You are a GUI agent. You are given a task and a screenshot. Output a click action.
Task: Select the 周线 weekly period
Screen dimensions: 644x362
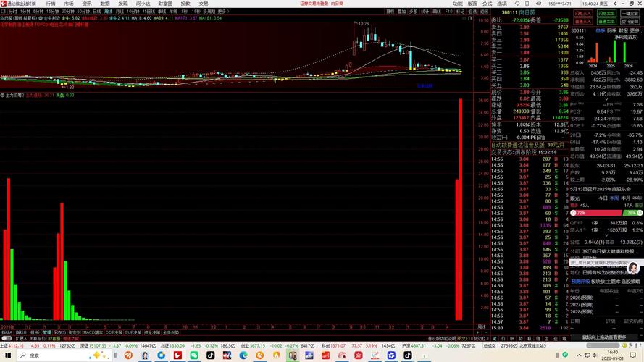[x=109, y=12]
